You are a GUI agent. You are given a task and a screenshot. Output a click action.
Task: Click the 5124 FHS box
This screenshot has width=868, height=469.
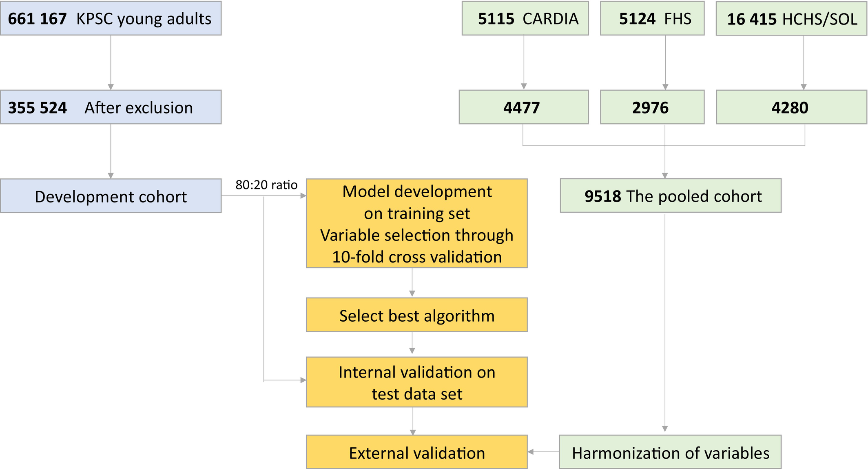pyautogui.click(x=652, y=18)
